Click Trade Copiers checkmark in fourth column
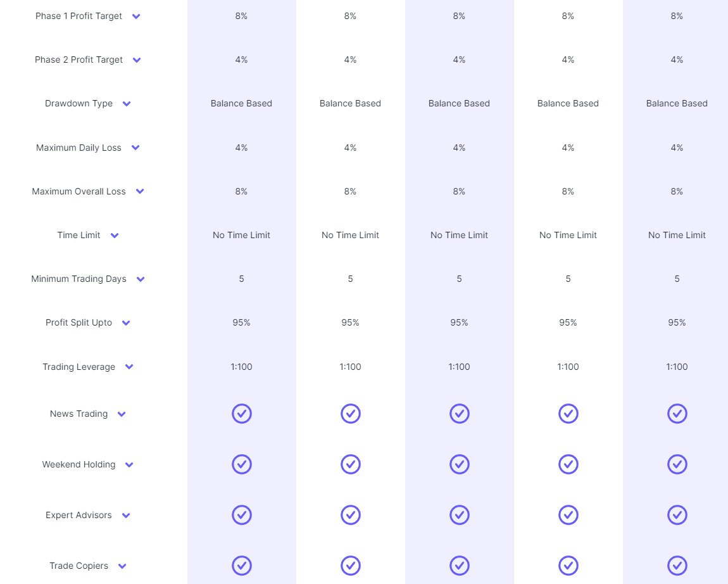 568,566
